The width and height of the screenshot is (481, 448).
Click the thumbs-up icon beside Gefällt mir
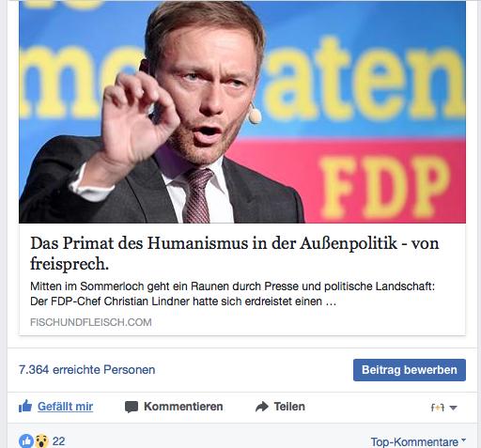tap(25, 407)
